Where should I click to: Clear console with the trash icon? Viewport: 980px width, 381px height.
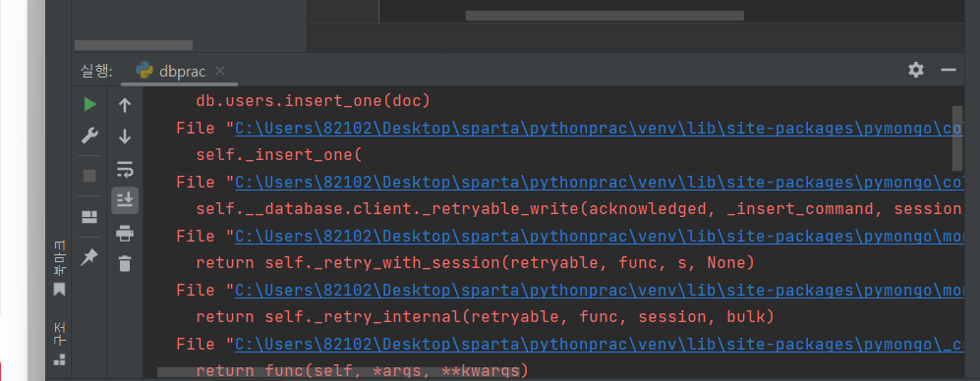tap(125, 263)
